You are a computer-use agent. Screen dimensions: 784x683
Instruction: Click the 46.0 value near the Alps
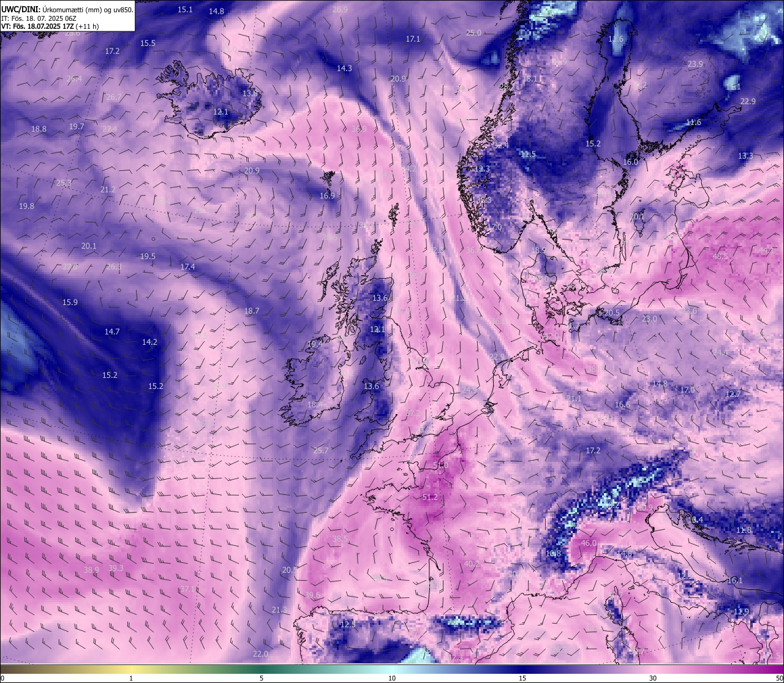(589, 543)
